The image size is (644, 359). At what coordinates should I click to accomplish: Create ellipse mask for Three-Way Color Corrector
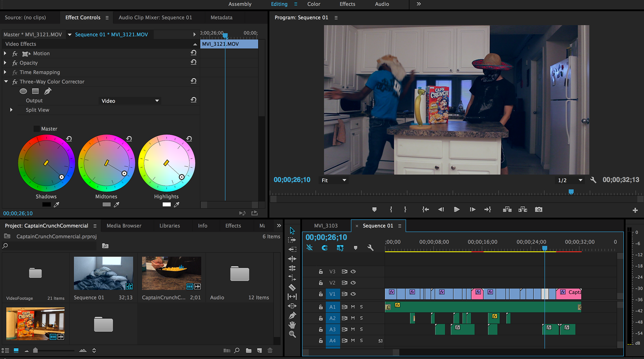pyautogui.click(x=23, y=91)
